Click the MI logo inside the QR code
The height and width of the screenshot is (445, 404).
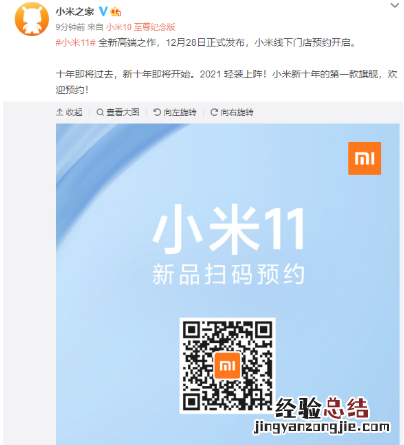coord(227,366)
